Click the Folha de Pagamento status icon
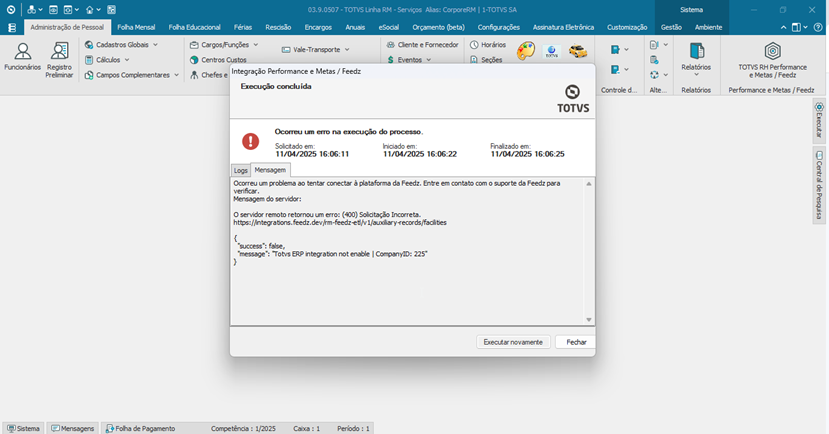 tap(109, 429)
